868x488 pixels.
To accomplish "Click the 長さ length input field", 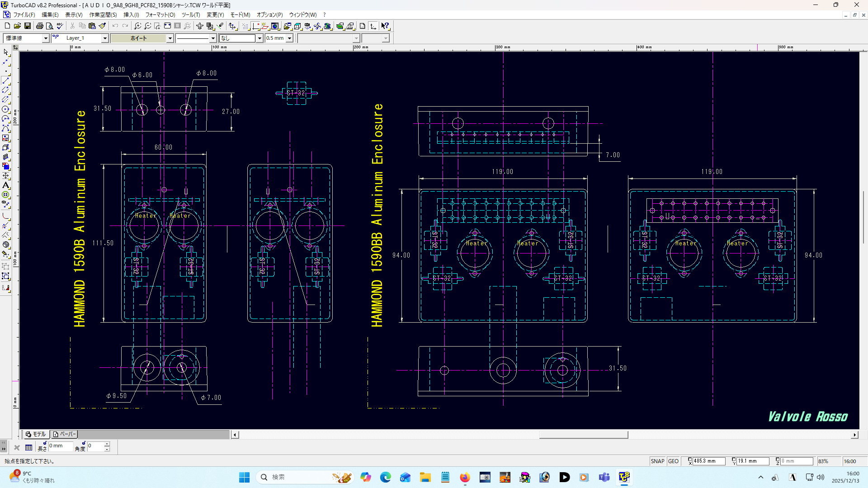I will point(61,446).
